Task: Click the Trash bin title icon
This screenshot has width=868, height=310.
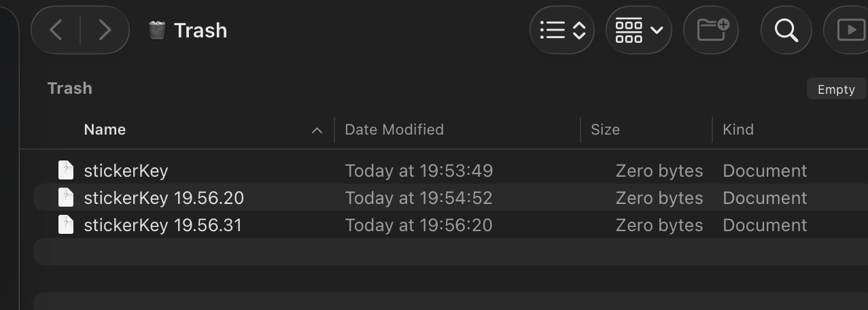Action: (157, 30)
